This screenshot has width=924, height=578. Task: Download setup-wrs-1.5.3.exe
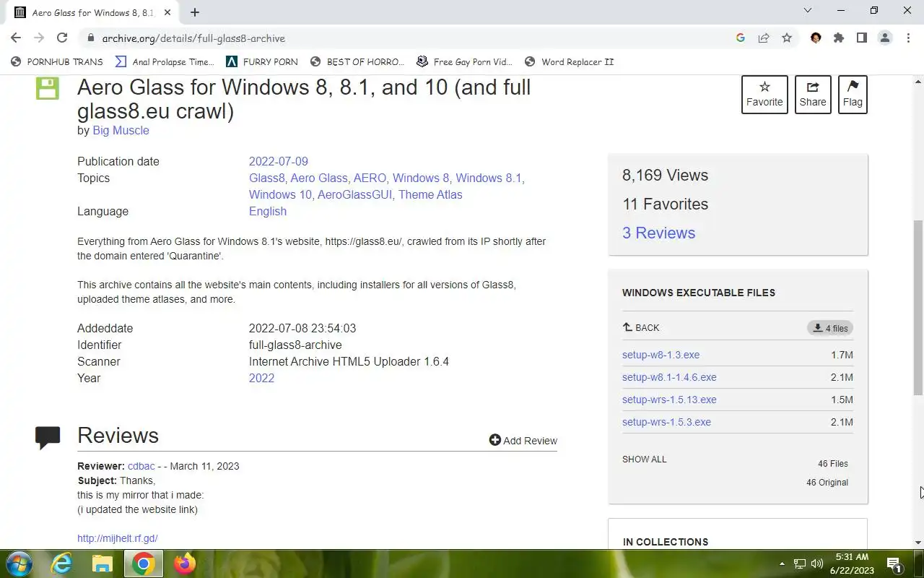click(x=666, y=422)
